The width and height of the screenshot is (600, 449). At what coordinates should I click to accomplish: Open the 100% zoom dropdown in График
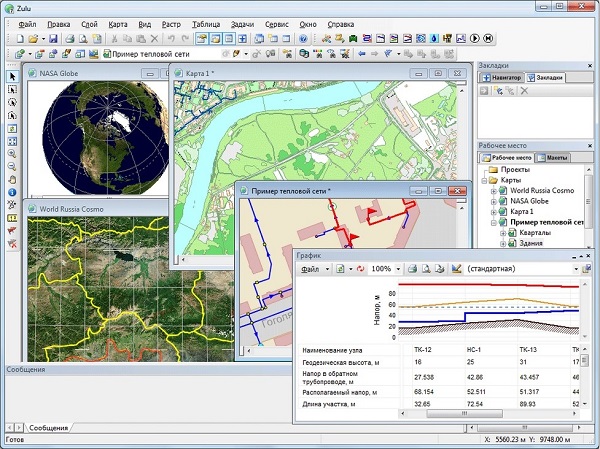397,269
